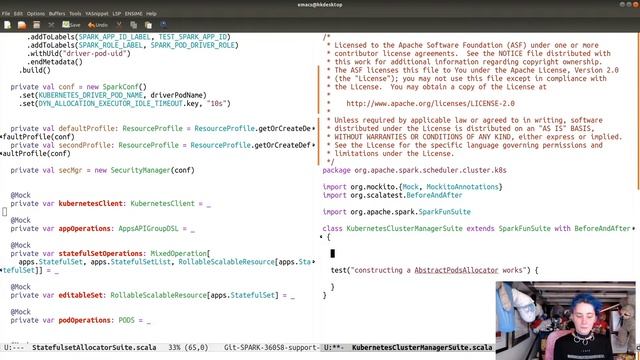This screenshot has height=360, width=640.
Task: Click the Paste clipboard icon
Action: click(x=148, y=25)
